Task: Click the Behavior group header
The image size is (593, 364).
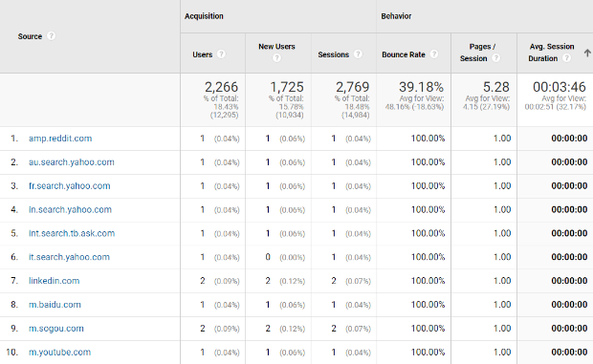Action: pos(396,16)
